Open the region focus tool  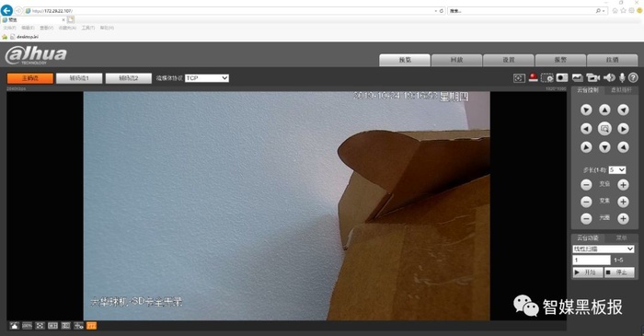[519, 78]
